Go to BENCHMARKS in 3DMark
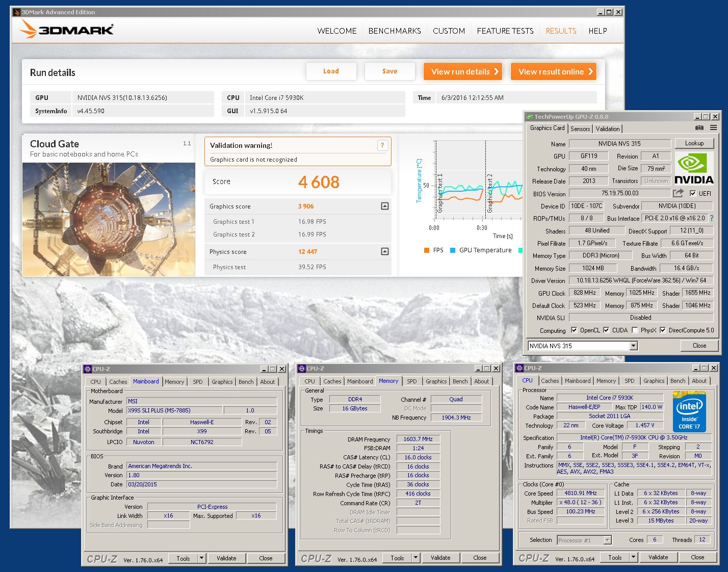 tap(395, 31)
